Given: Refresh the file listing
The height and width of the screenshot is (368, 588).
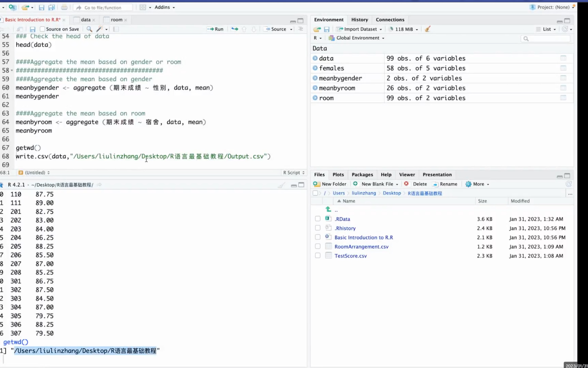Looking at the screenshot, I should (x=568, y=184).
